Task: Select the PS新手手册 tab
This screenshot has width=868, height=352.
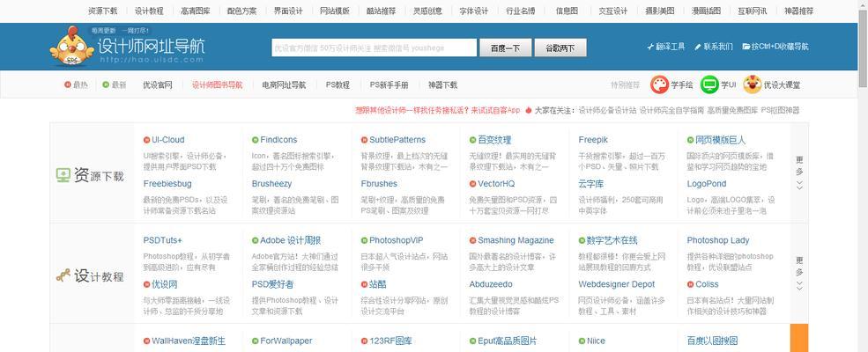Action: (x=389, y=85)
